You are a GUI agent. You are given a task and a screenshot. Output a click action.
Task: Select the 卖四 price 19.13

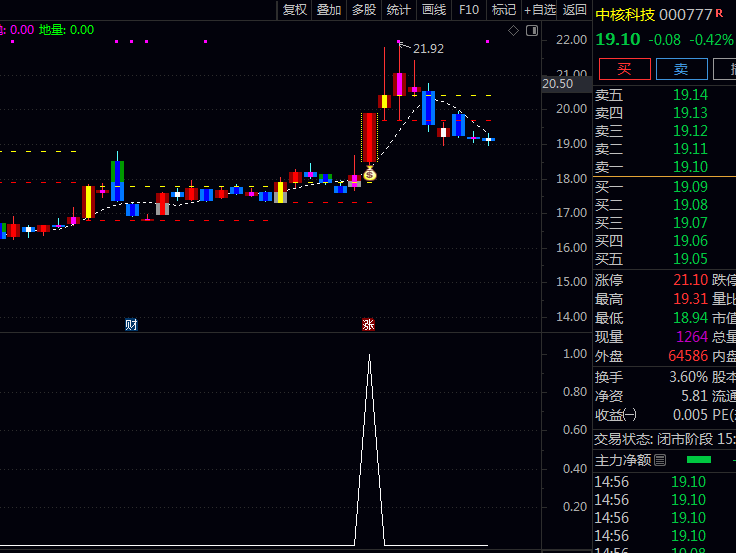690,113
